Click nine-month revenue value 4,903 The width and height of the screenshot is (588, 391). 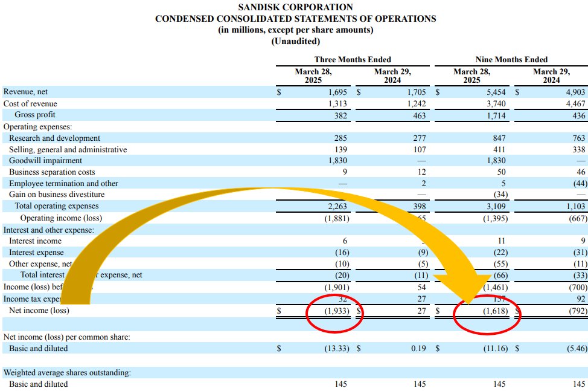[x=576, y=92]
